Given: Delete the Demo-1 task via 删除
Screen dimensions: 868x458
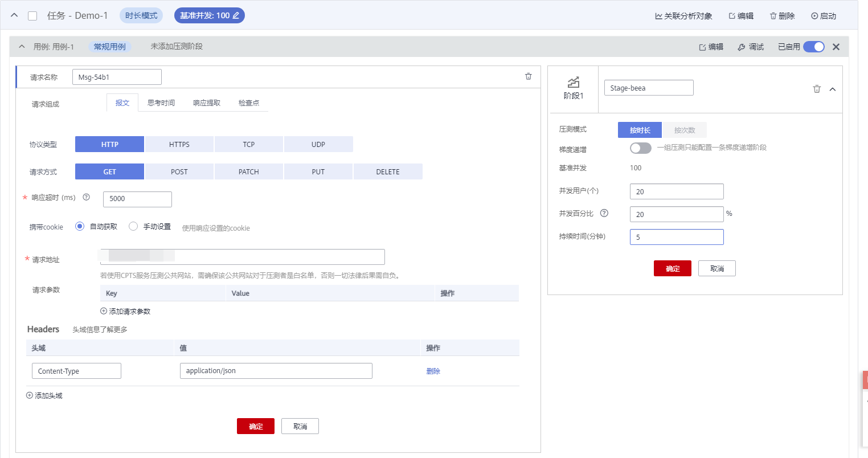Looking at the screenshot, I should tap(782, 16).
